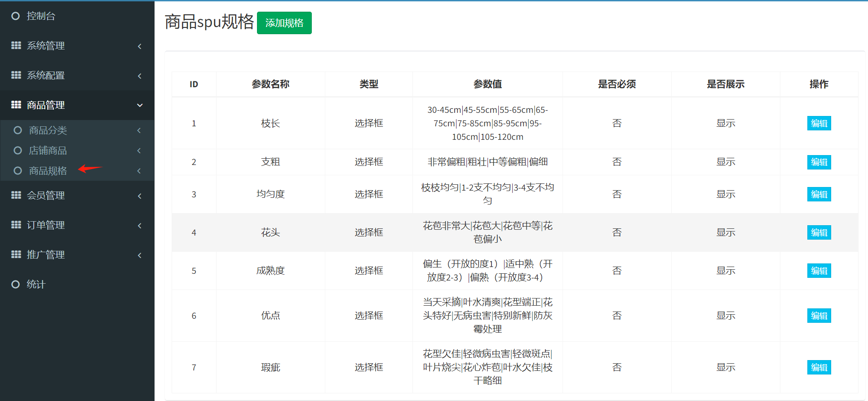Expand the 系统管理 menu chevron

pos(140,46)
